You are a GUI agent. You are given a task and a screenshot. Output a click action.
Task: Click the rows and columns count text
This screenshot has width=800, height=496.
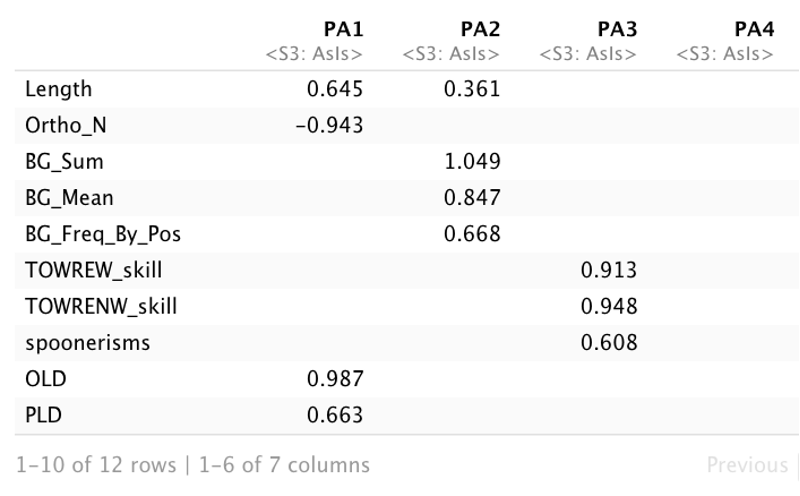193,465
